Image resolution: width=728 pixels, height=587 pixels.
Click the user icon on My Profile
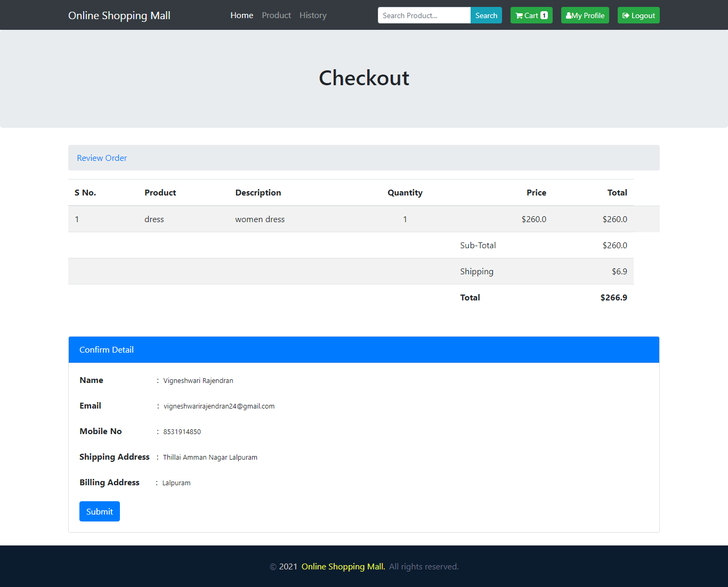pos(569,15)
